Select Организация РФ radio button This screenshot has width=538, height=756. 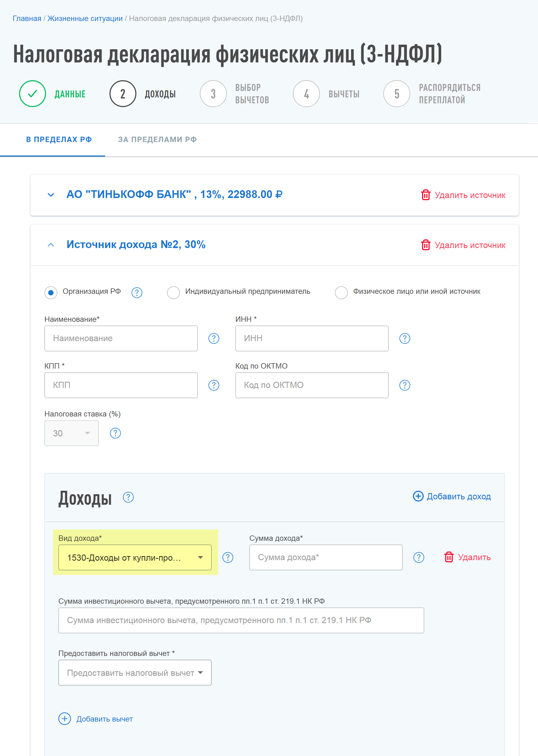pyautogui.click(x=51, y=292)
